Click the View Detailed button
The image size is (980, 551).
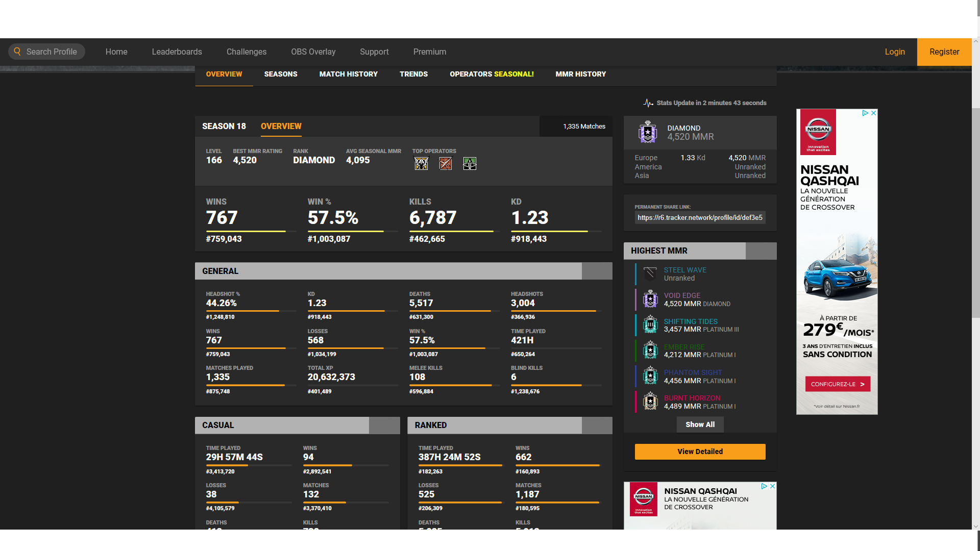pos(700,452)
